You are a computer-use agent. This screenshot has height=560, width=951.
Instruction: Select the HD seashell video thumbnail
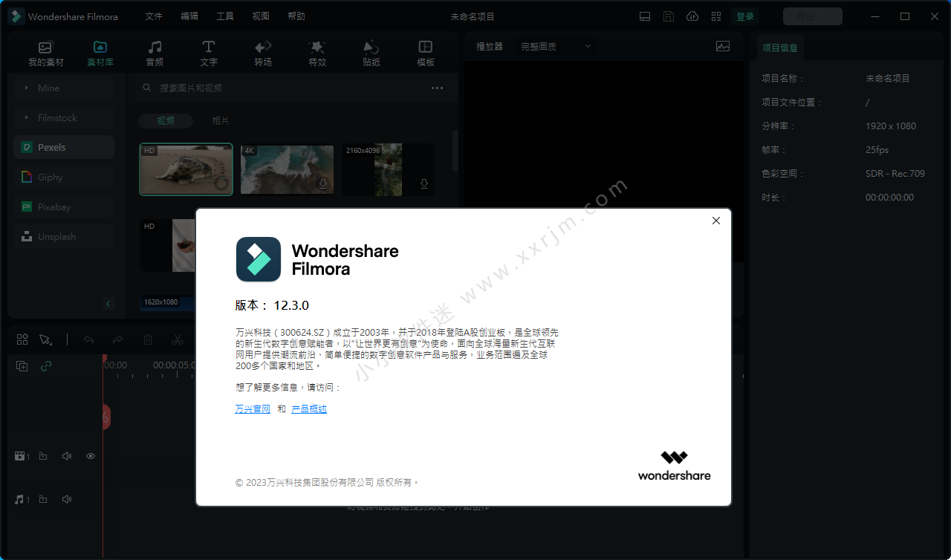[x=186, y=169]
